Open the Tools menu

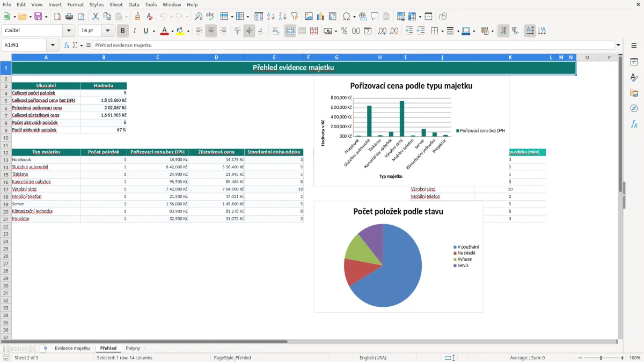point(151,4)
